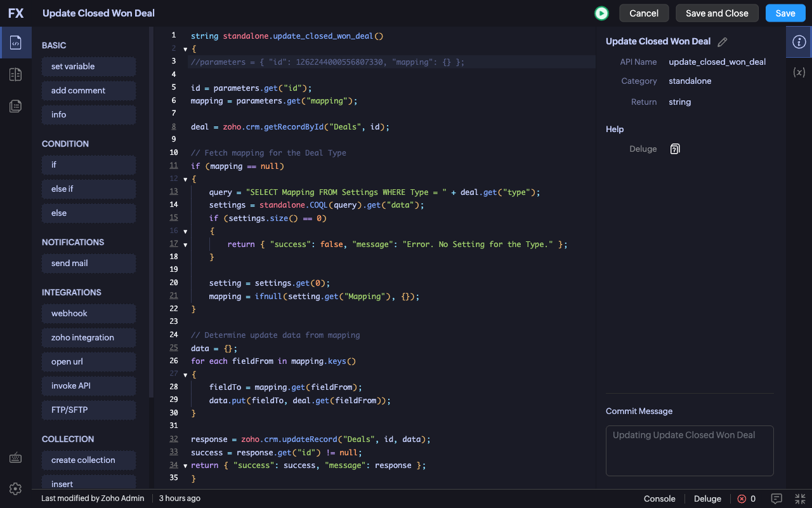The image size is (812, 508).
Task: Insert a zoho integration snippet
Action: (89, 338)
